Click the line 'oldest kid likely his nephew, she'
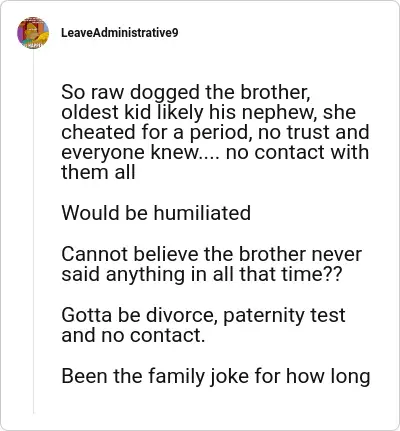This screenshot has width=400, height=431. [x=209, y=112]
